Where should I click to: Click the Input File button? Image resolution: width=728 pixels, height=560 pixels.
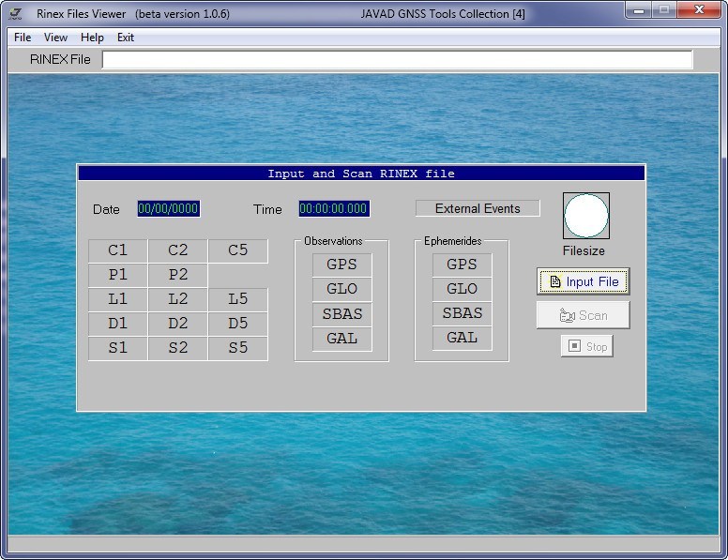(x=583, y=281)
